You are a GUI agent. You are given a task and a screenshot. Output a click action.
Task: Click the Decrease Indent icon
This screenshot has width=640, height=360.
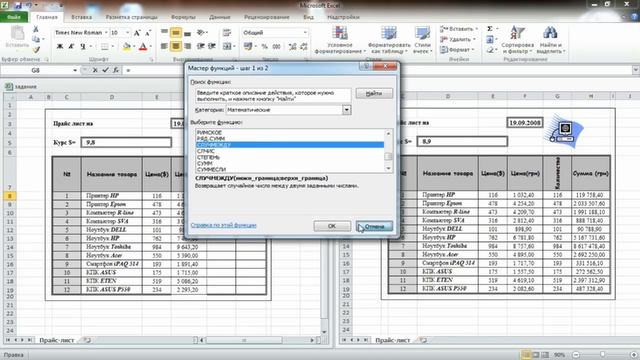(200, 47)
